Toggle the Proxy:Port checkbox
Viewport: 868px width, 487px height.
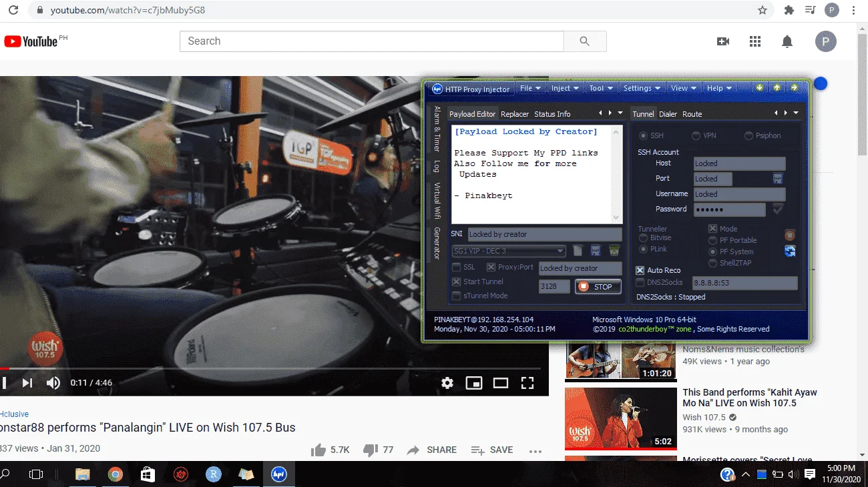click(491, 268)
